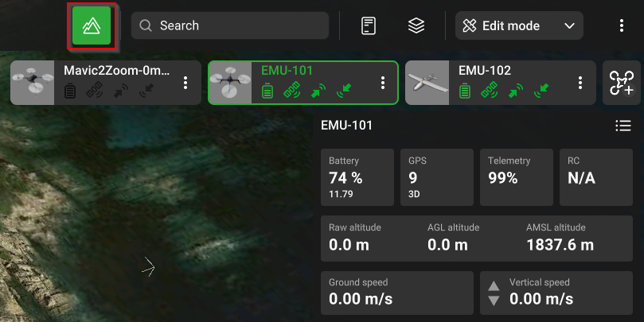Viewport: 644px width, 322px height.
Task: Click the green terrain mountain icon button
Action: coord(92,25)
